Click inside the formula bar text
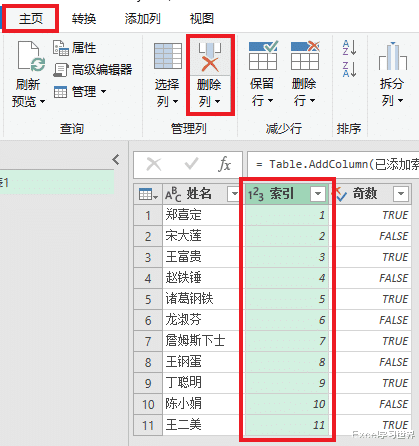Image resolution: width=419 pixels, height=446 pixels. [333, 164]
